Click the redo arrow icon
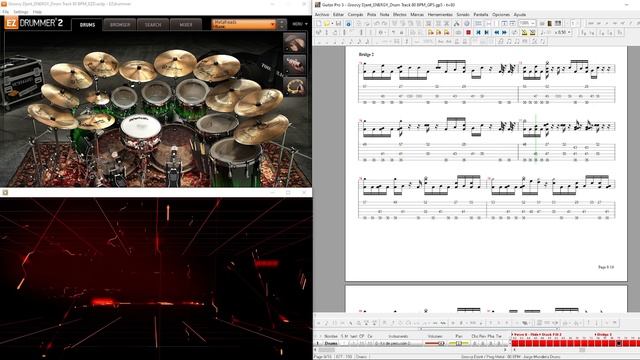Screen dimensions: 640x360 [384, 23]
